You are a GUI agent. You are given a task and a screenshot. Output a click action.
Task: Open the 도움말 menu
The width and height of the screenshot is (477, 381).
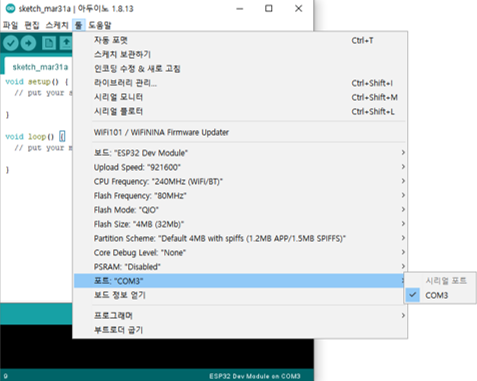click(x=100, y=25)
